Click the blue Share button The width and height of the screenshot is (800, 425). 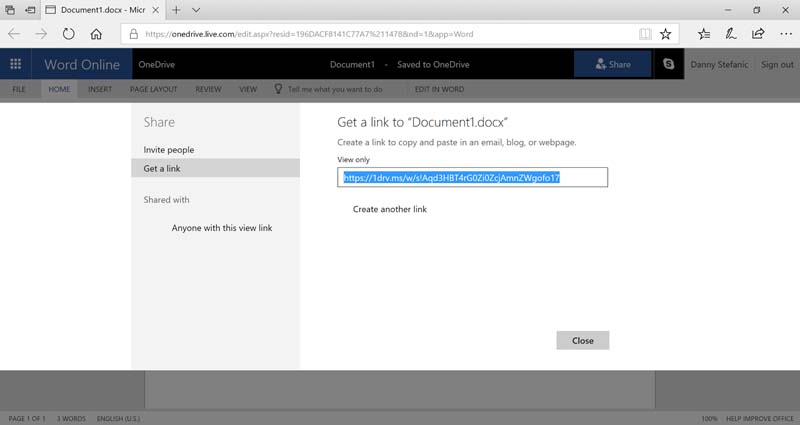point(612,64)
